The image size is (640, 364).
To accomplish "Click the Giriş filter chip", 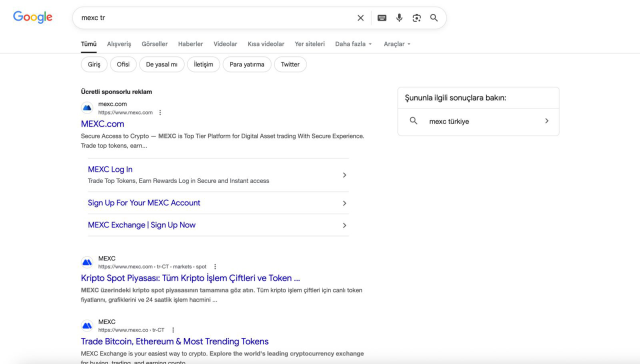I will [94, 64].
